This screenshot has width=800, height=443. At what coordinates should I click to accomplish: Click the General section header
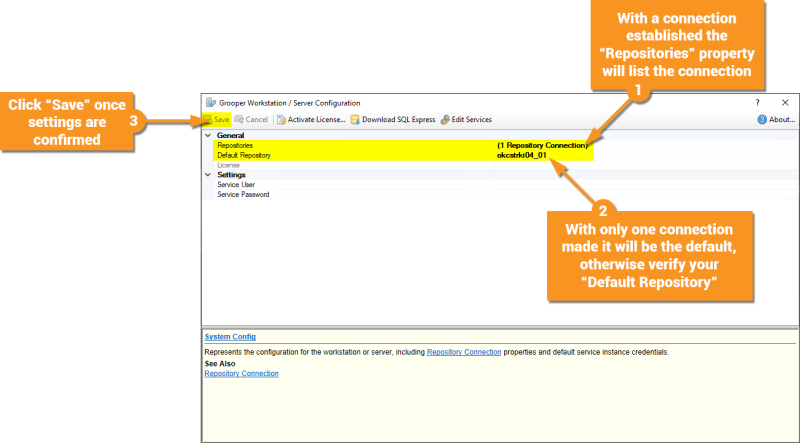pyautogui.click(x=230, y=135)
